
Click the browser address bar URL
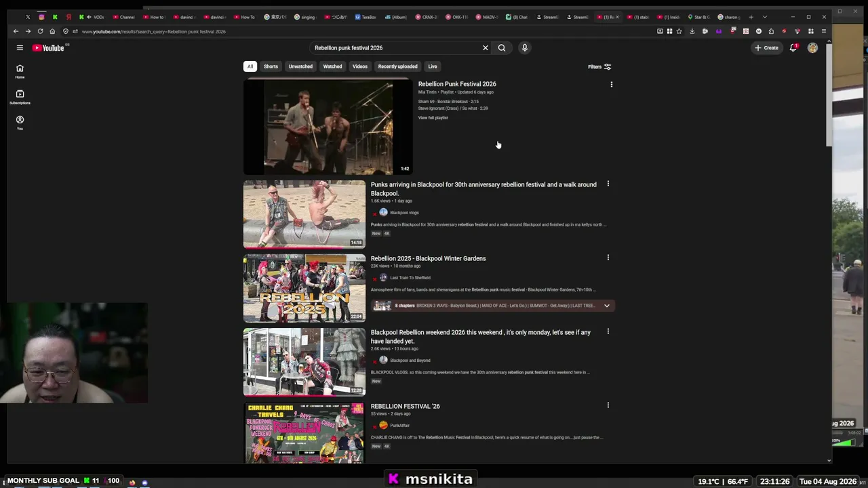point(154,31)
